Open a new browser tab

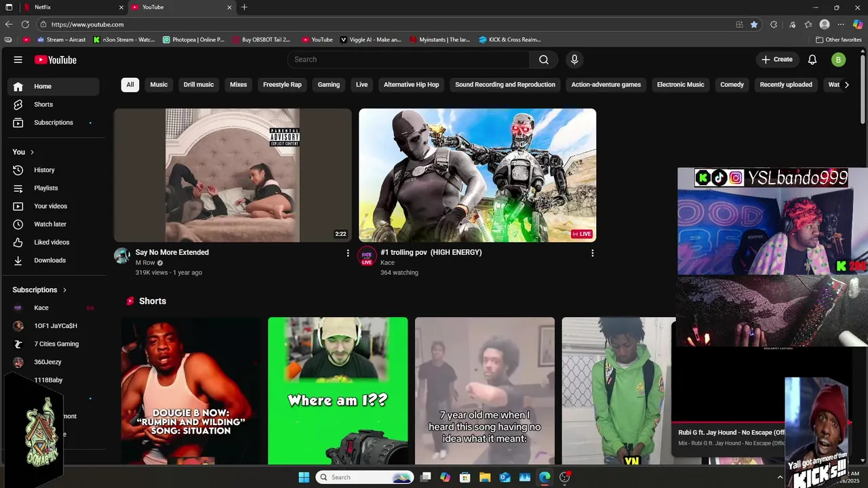click(244, 7)
